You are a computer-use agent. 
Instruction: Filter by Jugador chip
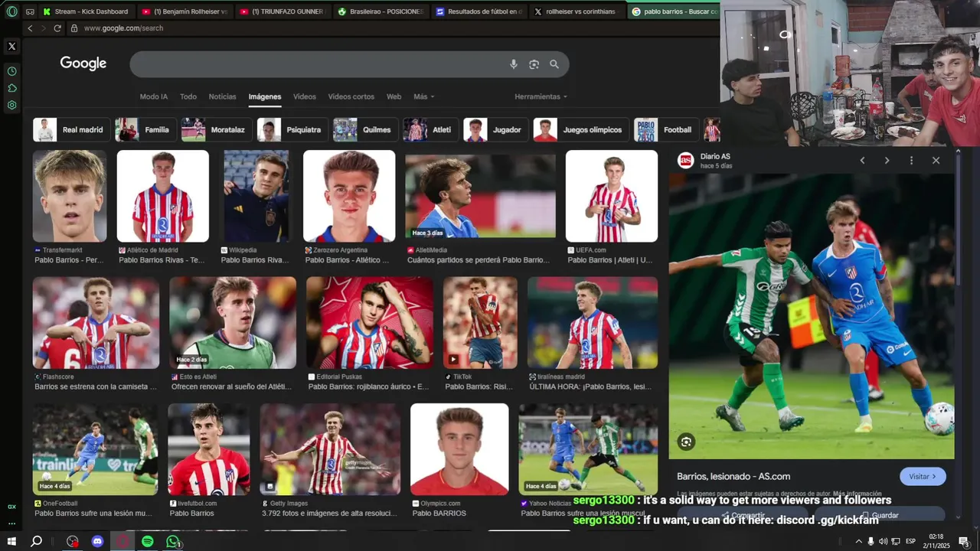pos(495,130)
